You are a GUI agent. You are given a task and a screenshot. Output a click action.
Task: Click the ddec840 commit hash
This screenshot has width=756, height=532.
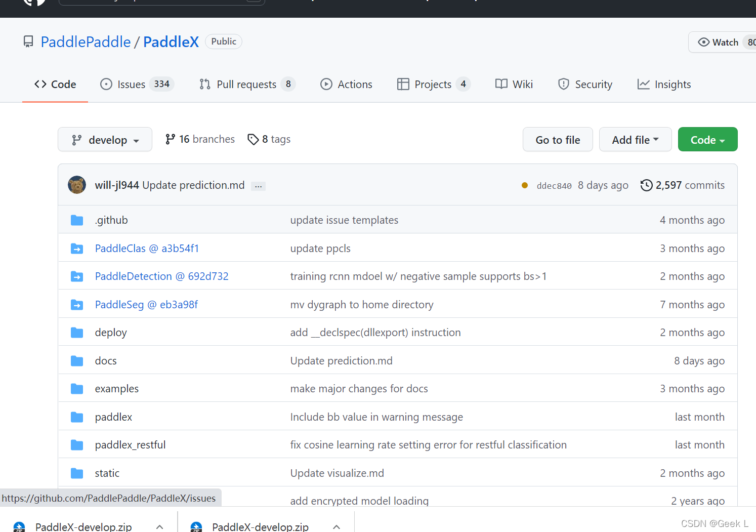coord(554,185)
